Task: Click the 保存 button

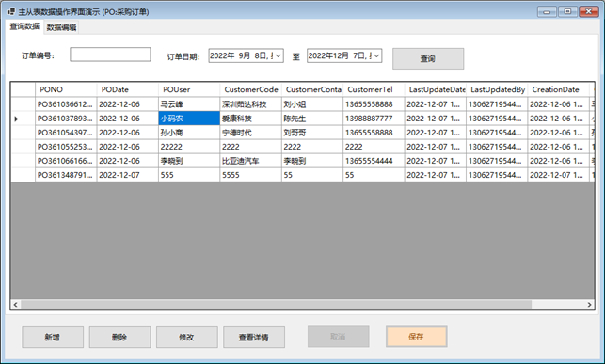Action: click(x=416, y=337)
